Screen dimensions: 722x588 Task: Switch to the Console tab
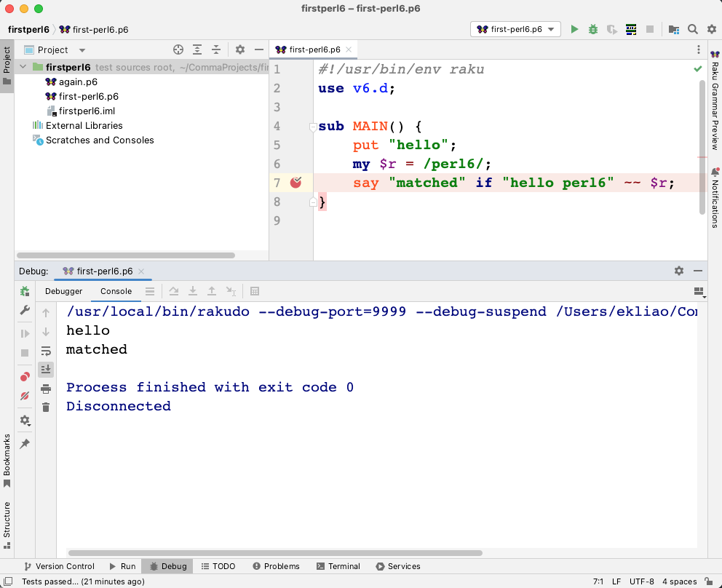tap(116, 291)
